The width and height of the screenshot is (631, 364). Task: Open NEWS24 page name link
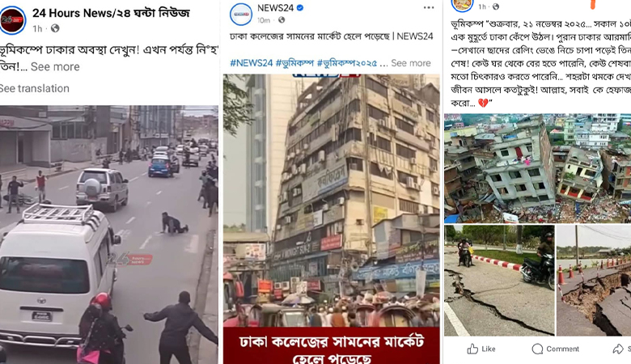(x=275, y=7)
